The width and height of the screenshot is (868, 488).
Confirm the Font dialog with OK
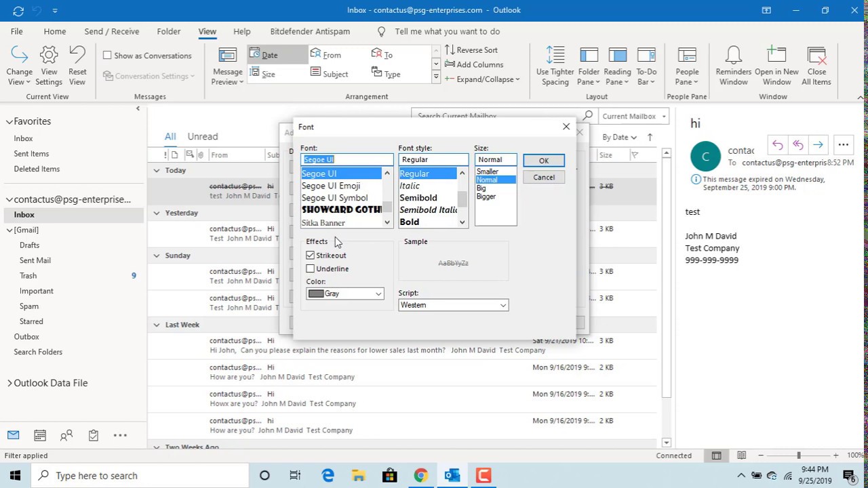(544, 161)
